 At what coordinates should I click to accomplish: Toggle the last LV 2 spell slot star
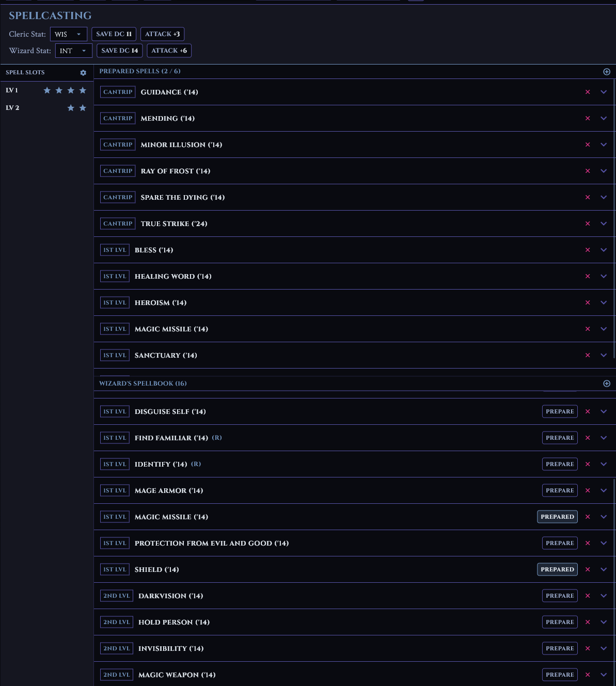(x=83, y=108)
